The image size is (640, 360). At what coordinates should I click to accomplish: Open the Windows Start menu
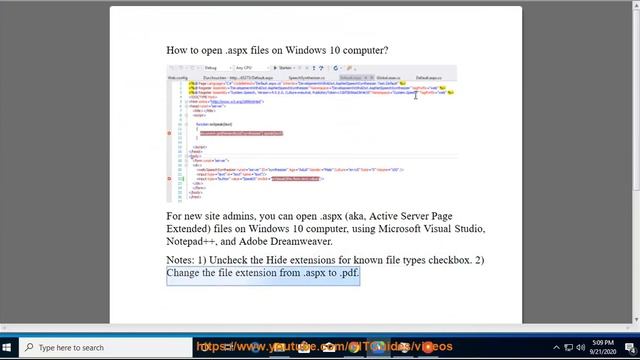(x=7, y=347)
